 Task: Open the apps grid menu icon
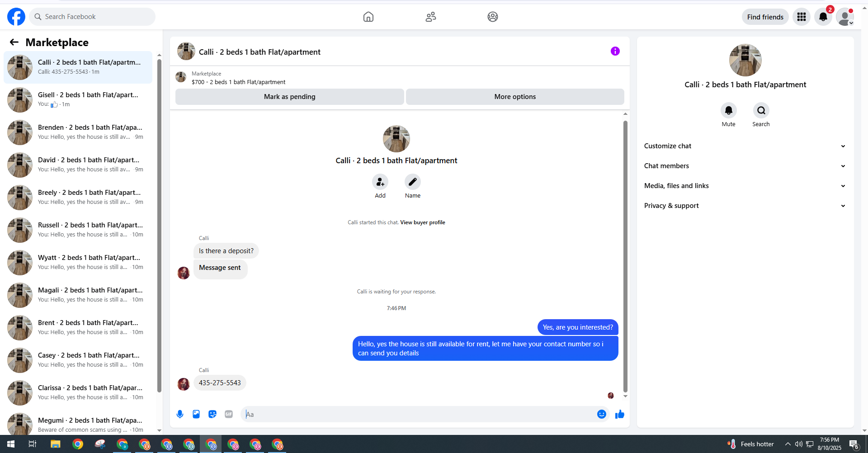click(x=802, y=17)
